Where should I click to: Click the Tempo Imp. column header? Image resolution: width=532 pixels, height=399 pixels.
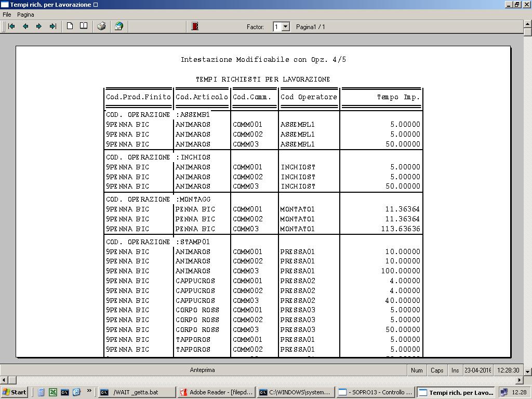(398, 97)
